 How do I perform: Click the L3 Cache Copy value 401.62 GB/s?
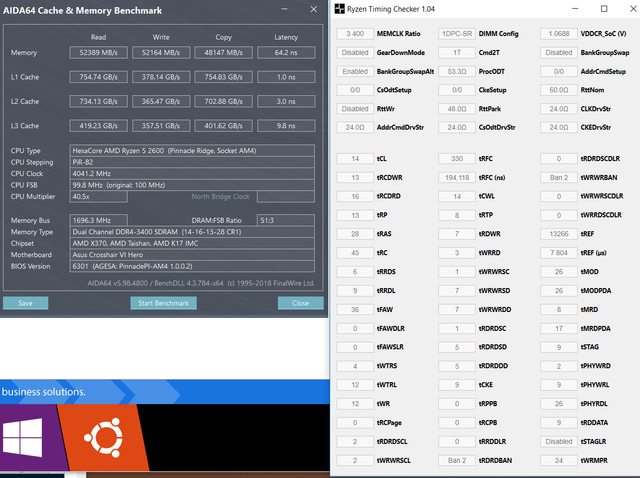click(223, 126)
